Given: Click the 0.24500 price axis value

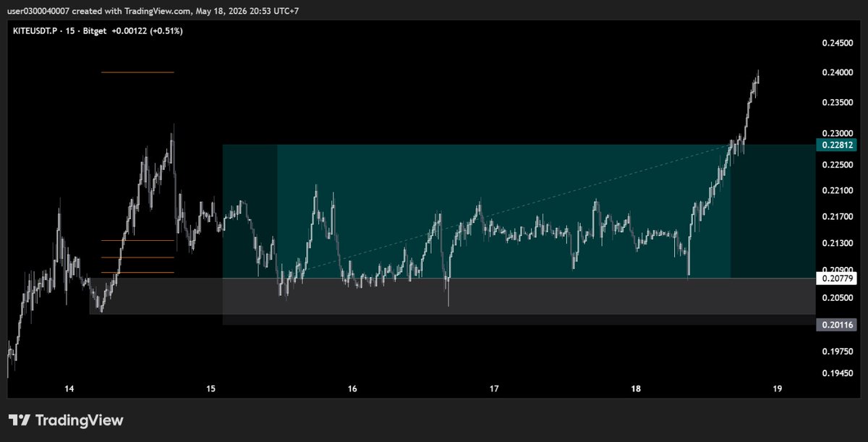Looking at the screenshot, I should pyautogui.click(x=838, y=43).
